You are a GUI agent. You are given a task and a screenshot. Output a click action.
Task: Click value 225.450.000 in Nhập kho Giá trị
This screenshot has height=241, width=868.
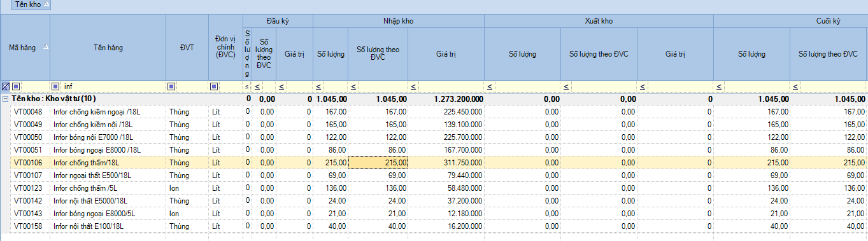(x=464, y=111)
